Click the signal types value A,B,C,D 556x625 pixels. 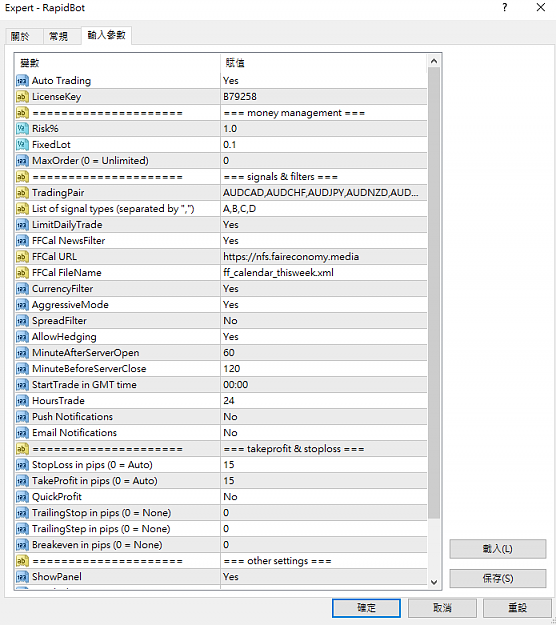pyautogui.click(x=240, y=209)
